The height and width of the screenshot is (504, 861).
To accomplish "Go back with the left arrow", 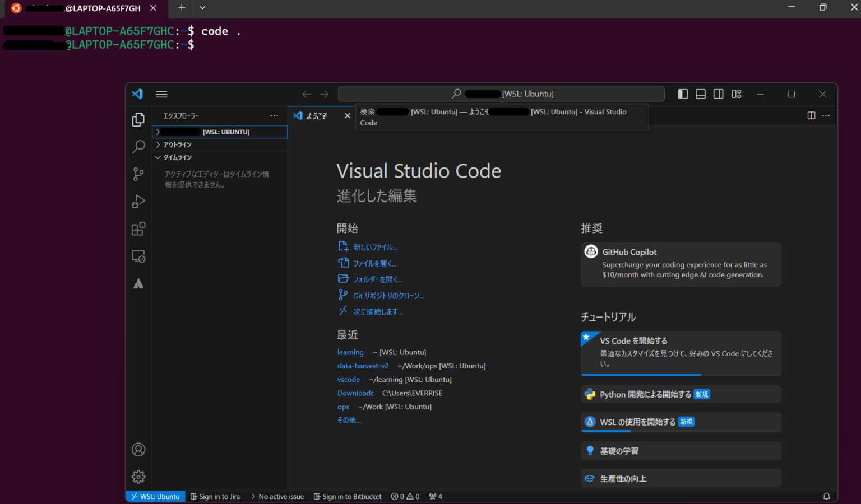I will (x=306, y=94).
